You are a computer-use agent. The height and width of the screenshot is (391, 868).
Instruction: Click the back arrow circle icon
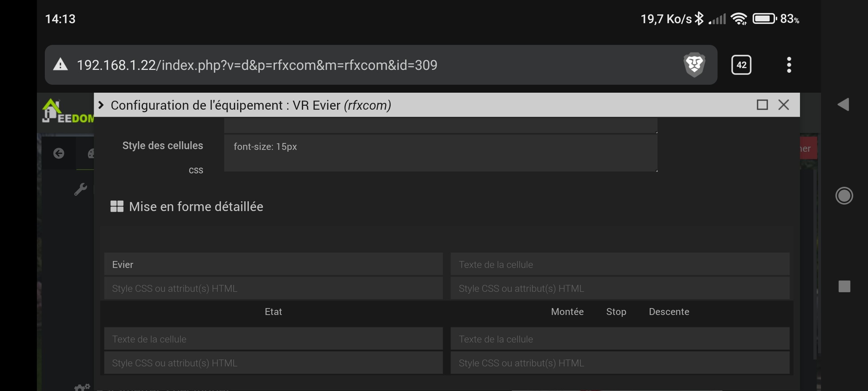tap(59, 154)
